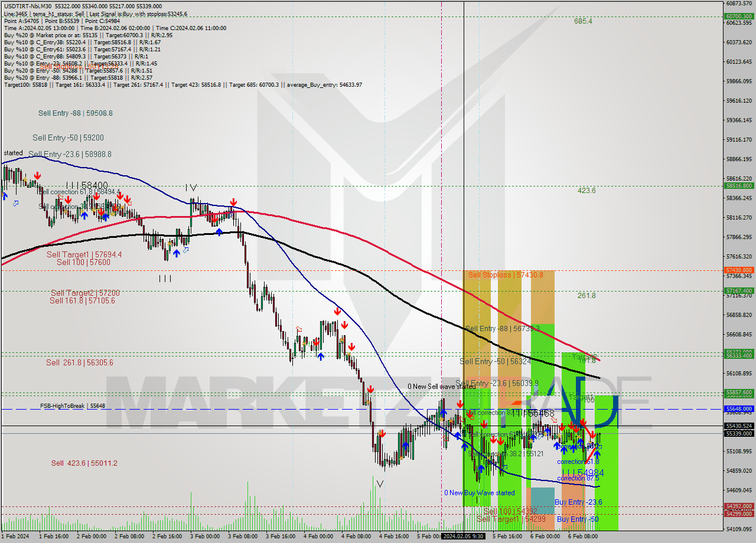Select the 'Sell 100 | 54392' label
Screen dimensions: 756x543
click(x=510, y=511)
